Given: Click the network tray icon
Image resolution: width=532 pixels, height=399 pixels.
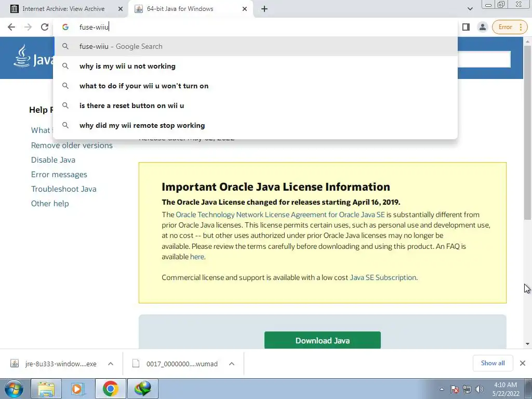Looking at the screenshot, I should click(x=467, y=389).
